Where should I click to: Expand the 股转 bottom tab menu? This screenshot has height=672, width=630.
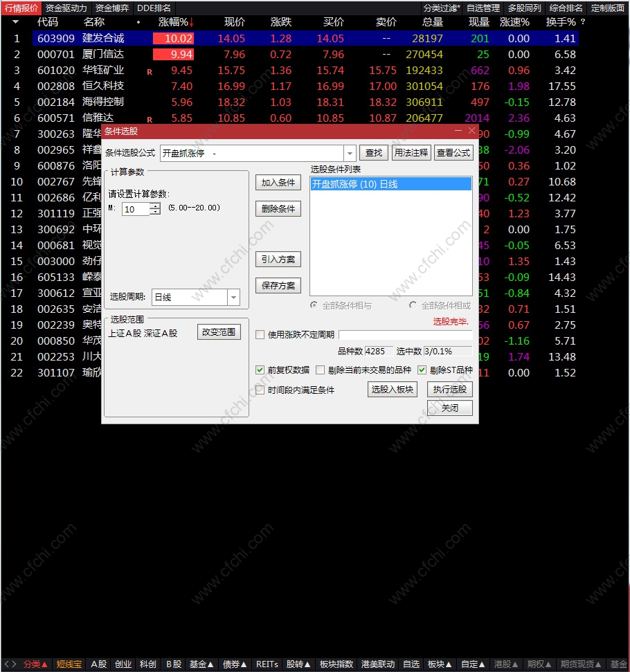click(x=298, y=664)
